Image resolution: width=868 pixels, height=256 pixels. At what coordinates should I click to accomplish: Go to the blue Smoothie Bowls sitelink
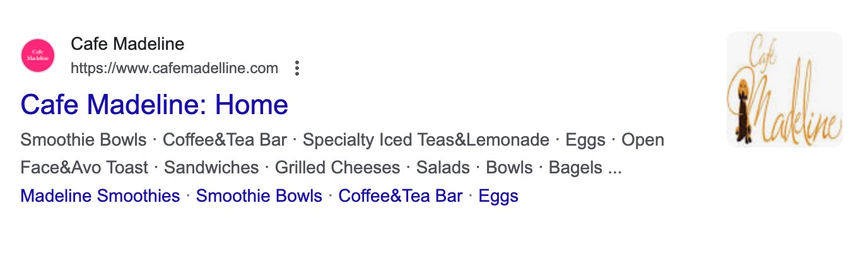tap(259, 196)
